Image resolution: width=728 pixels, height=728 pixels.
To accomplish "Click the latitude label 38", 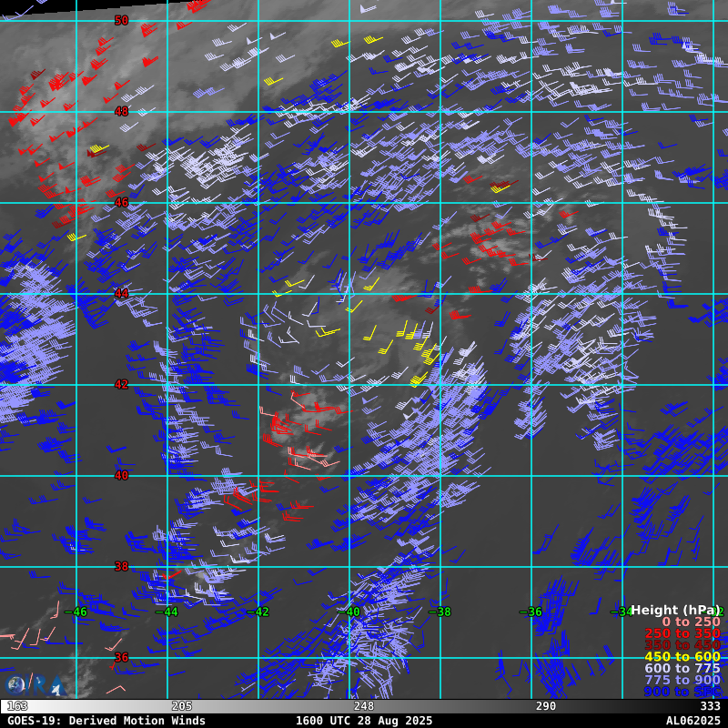I will (x=121, y=566).
